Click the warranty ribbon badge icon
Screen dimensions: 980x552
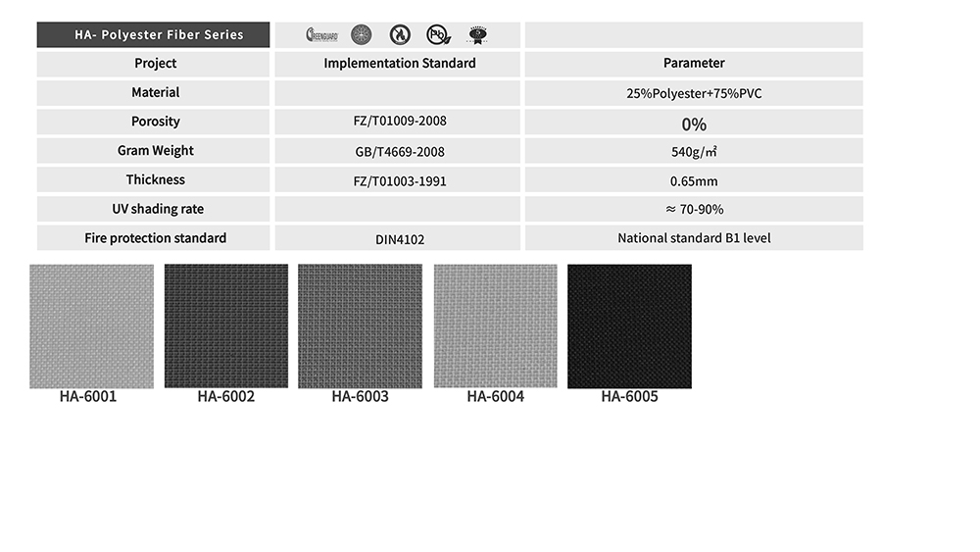point(477,35)
